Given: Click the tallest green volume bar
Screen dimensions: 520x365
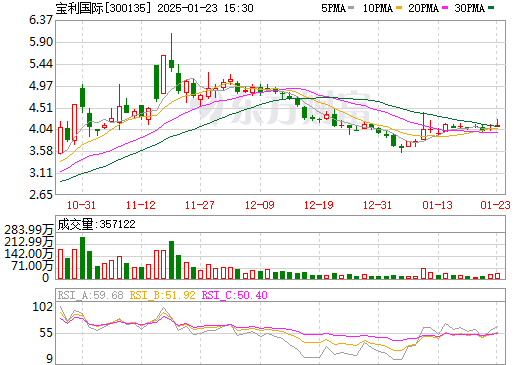Looking at the screenshot, I should coord(82,258).
